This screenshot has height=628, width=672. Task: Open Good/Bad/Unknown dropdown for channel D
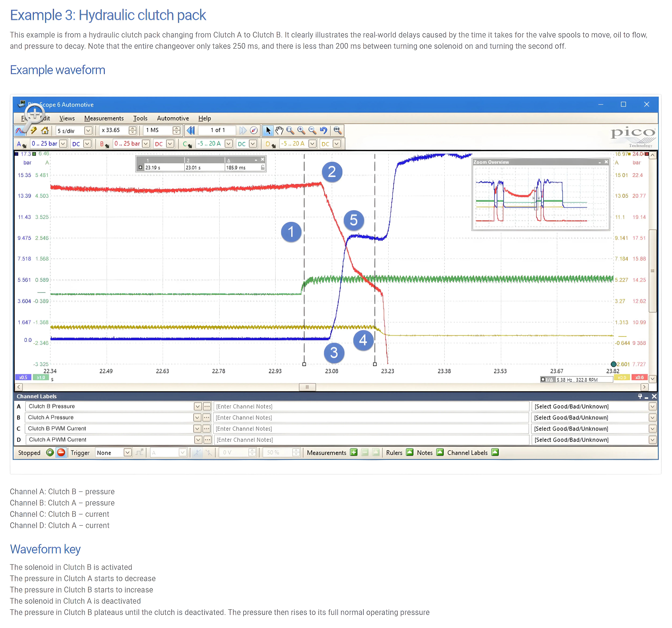(652, 439)
